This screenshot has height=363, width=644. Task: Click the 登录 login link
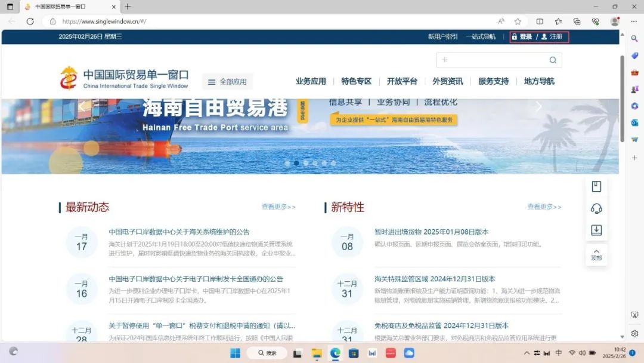click(525, 37)
